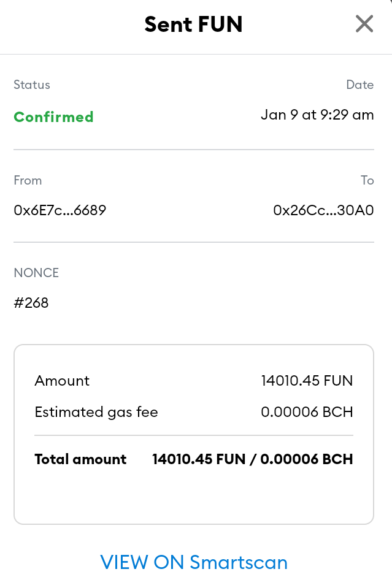Click the nonce value #268
The image size is (392, 588).
coord(31,303)
